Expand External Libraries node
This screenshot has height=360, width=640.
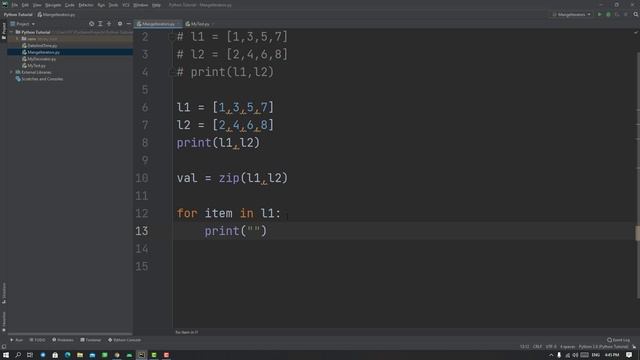[x=11, y=72]
